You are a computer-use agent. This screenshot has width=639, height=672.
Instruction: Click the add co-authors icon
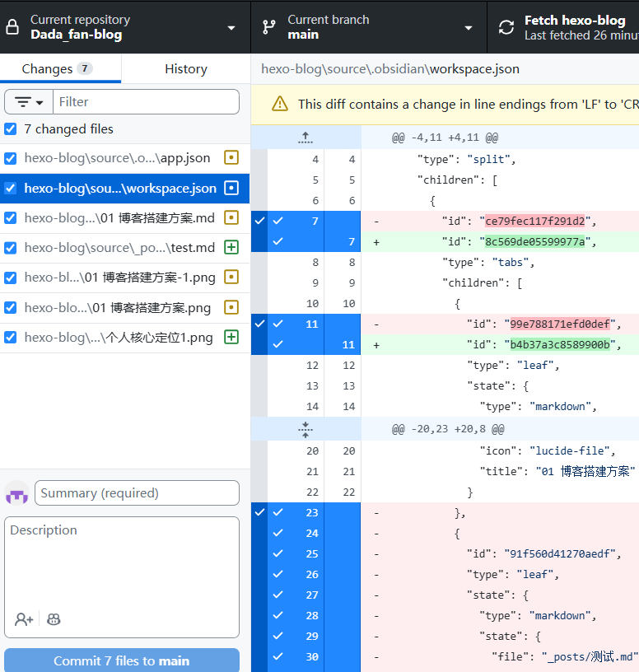(x=24, y=619)
